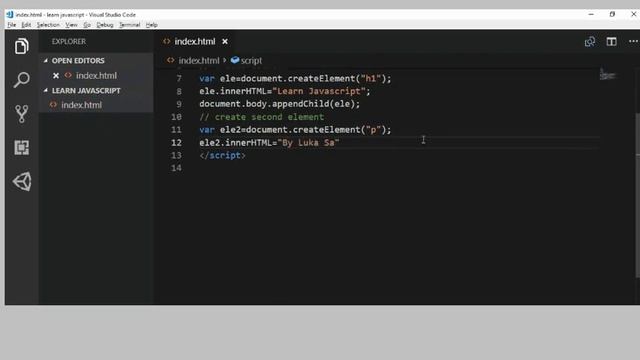Screen dimensions: 640x360
Task: Open the Source Control view
Action: tap(22, 114)
